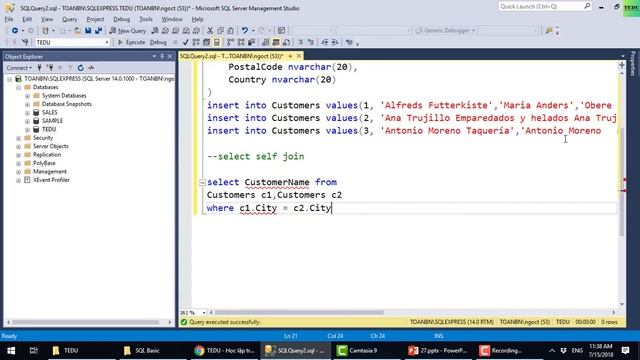Image resolution: width=640 pixels, height=360 pixels.
Task: Switch output to Results to File
Action: click(287, 42)
